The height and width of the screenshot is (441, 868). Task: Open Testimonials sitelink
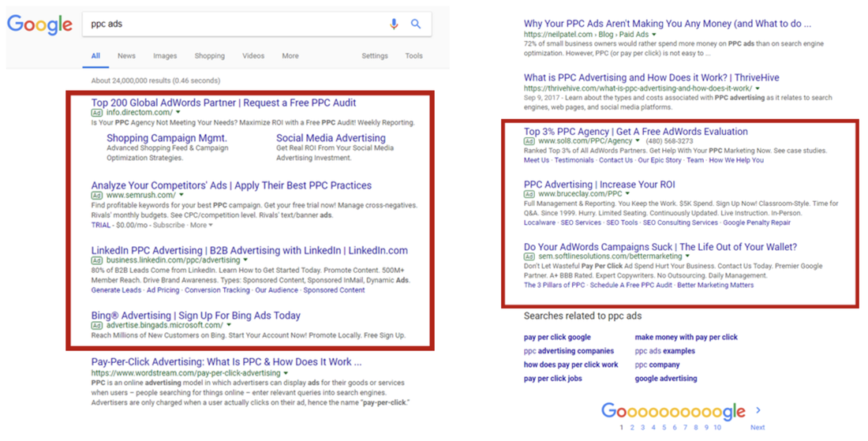[574, 160]
